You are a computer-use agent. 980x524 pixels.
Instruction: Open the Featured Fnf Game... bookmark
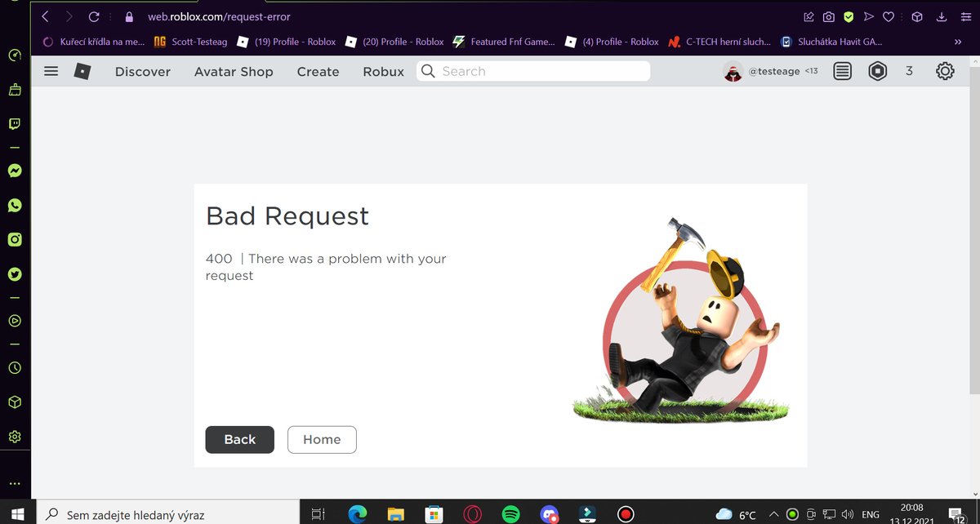click(504, 42)
